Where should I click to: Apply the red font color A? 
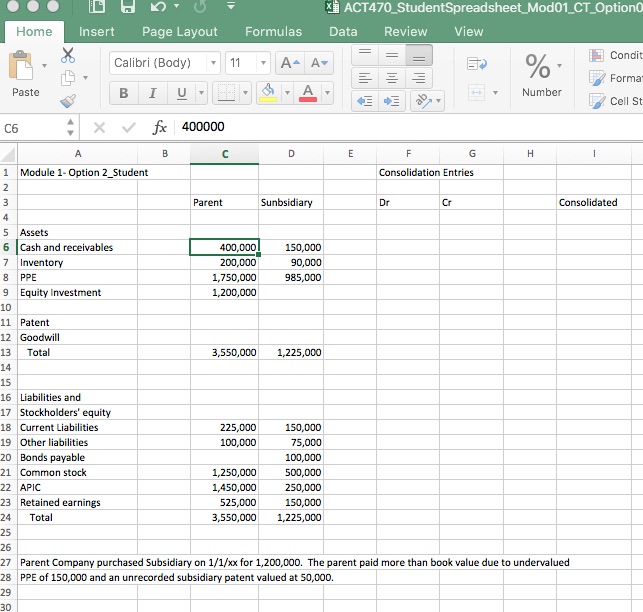(308, 93)
